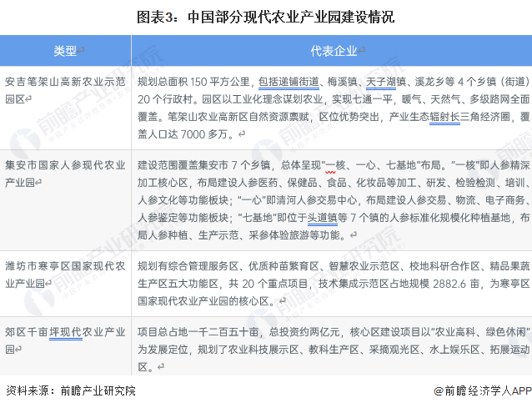Image resolution: width=532 pixels, height=408 pixels.
Task: Click the underlined text 头道镇
Action: pos(323,218)
